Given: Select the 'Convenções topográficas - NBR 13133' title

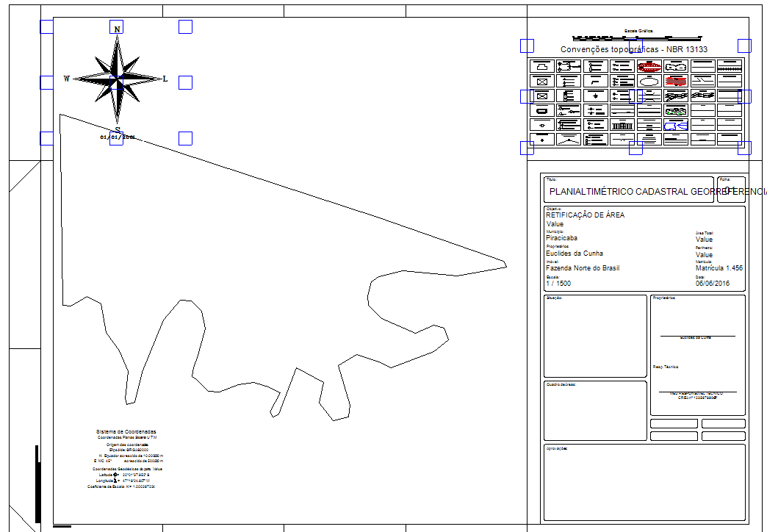Looking at the screenshot, I should point(633,49).
